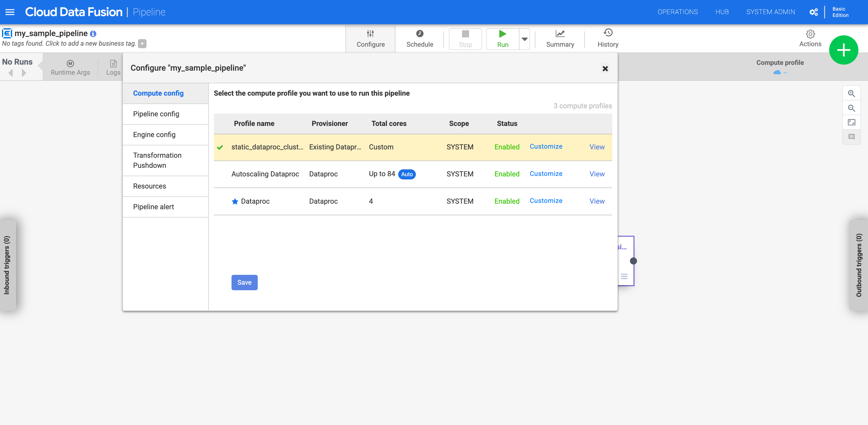This screenshot has height=425, width=868.
Task: Expand the Run dropdown arrow
Action: click(x=524, y=39)
